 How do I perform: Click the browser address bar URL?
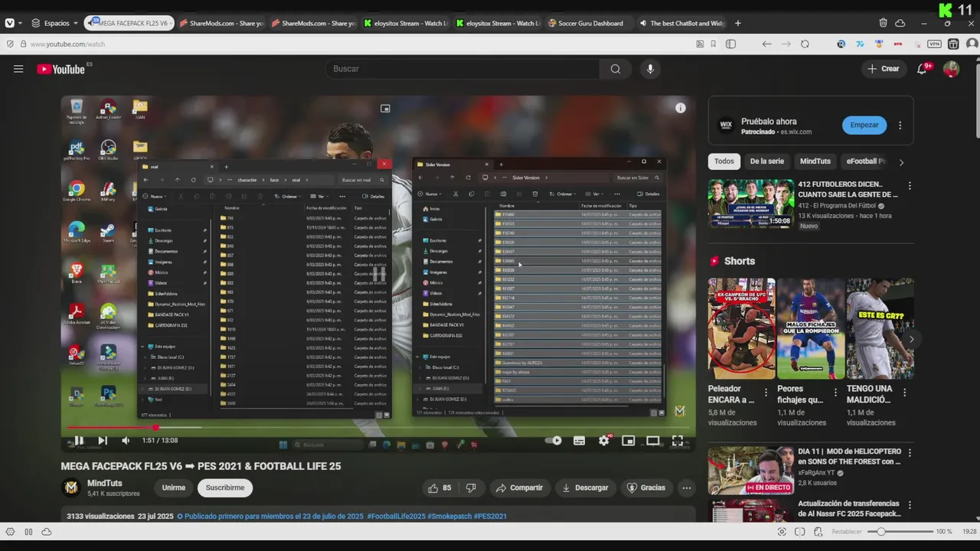(x=67, y=44)
